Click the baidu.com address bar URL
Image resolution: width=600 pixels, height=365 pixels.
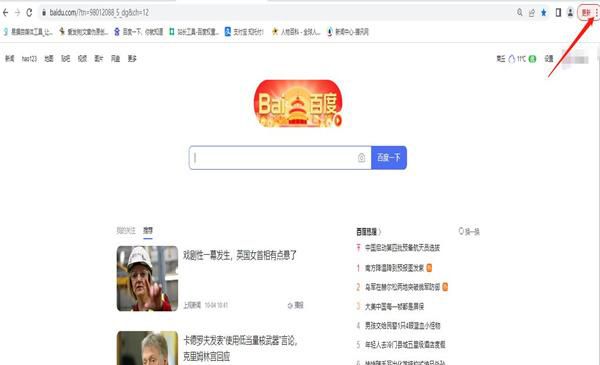pos(99,13)
